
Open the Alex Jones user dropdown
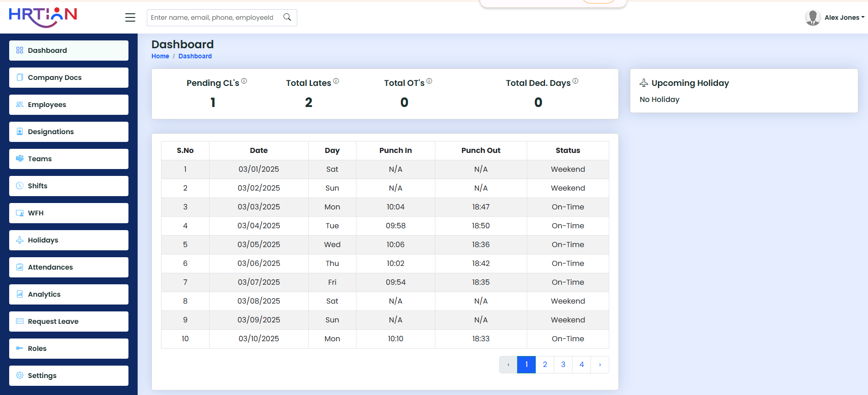pyautogui.click(x=844, y=17)
